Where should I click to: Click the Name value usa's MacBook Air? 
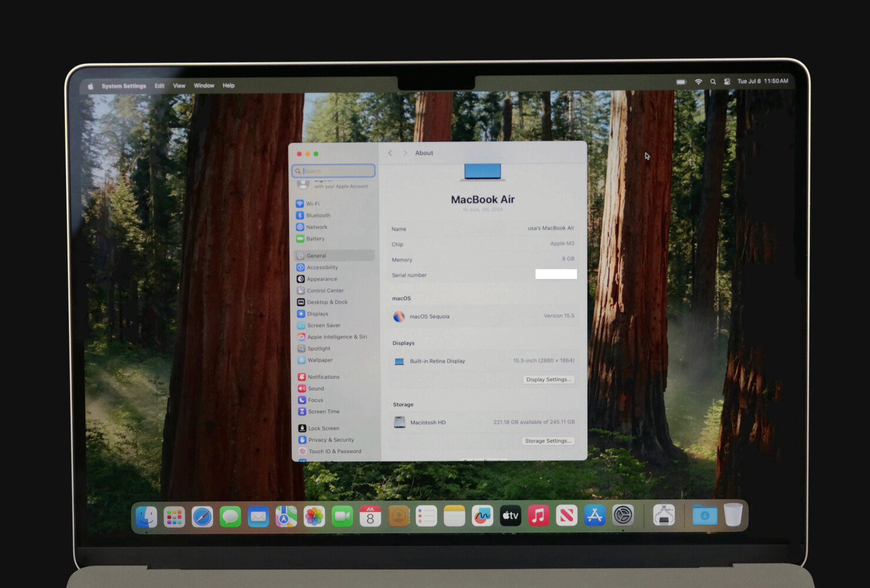click(551, 228)
